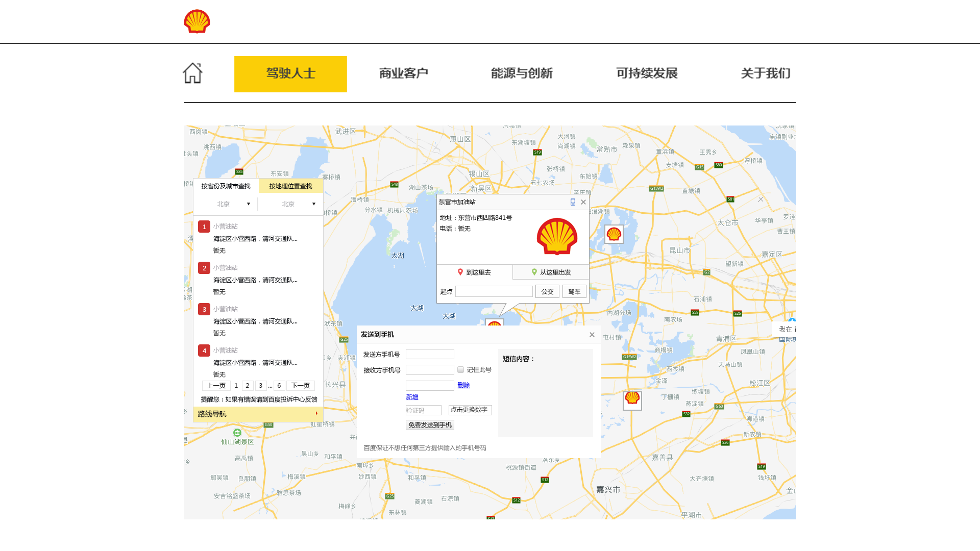Open the 商业客户 menu

pyautogui.click(x=403, y=73)
